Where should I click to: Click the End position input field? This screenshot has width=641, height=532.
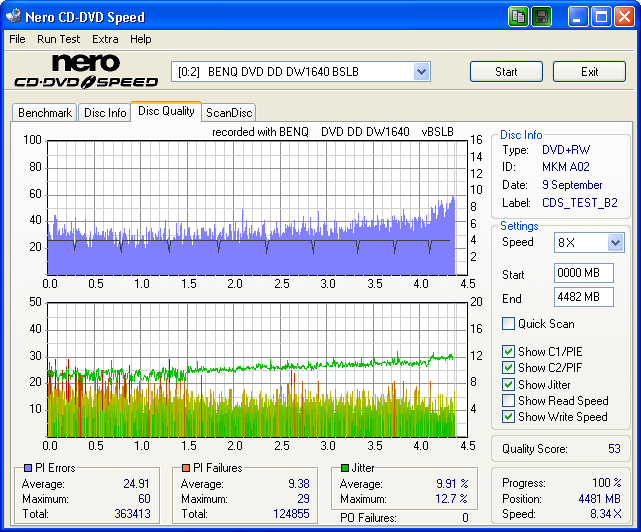[583, 298]
